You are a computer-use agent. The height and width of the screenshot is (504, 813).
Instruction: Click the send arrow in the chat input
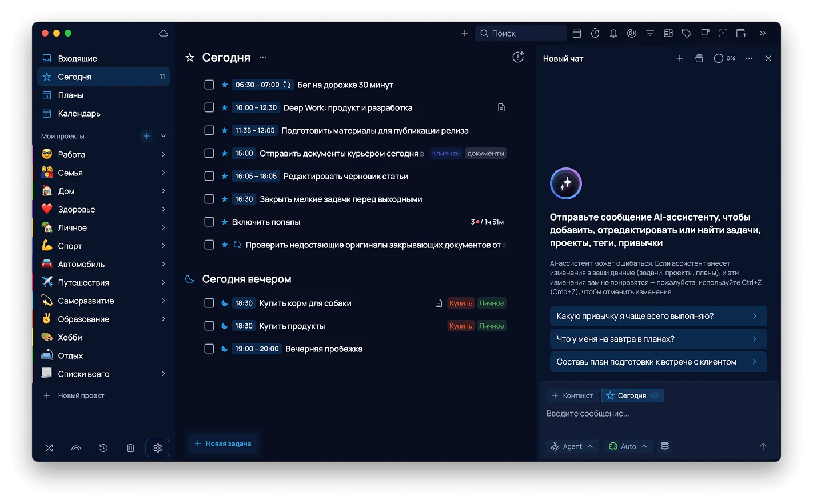[763, 446]
